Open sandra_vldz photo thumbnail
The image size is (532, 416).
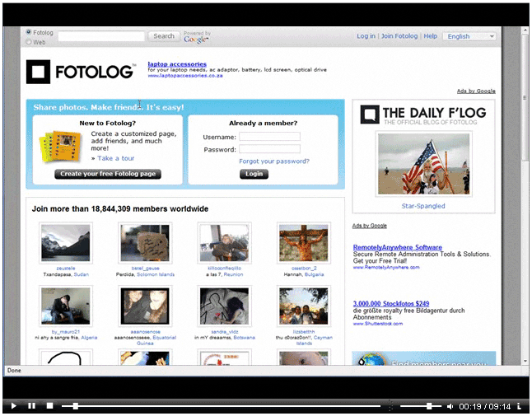tap(224, 306)
